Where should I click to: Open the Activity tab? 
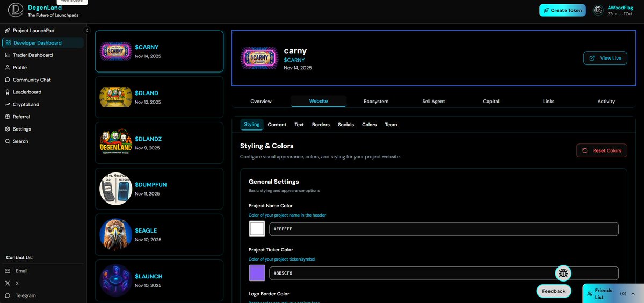606,102
